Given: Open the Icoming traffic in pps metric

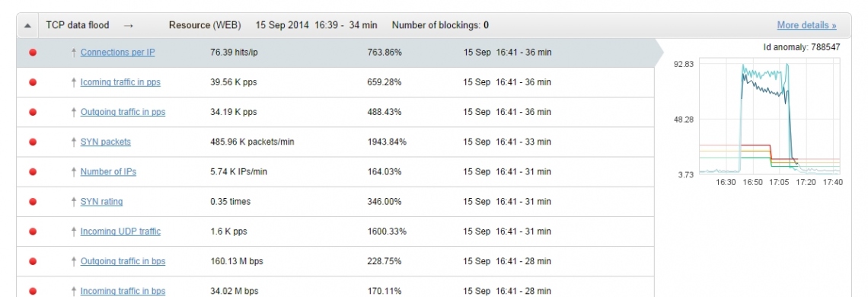Looking at the screenshot, I should tap(120, 82).
